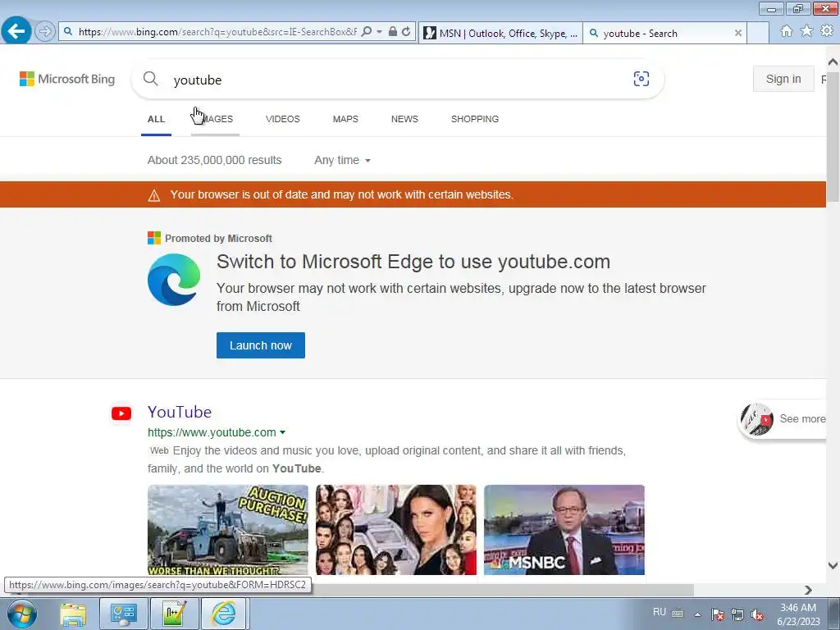This screenshot has width=840, height=630.
Task: Open Windows Explorer folder in taskbar
Action: (x=73, y=614)
